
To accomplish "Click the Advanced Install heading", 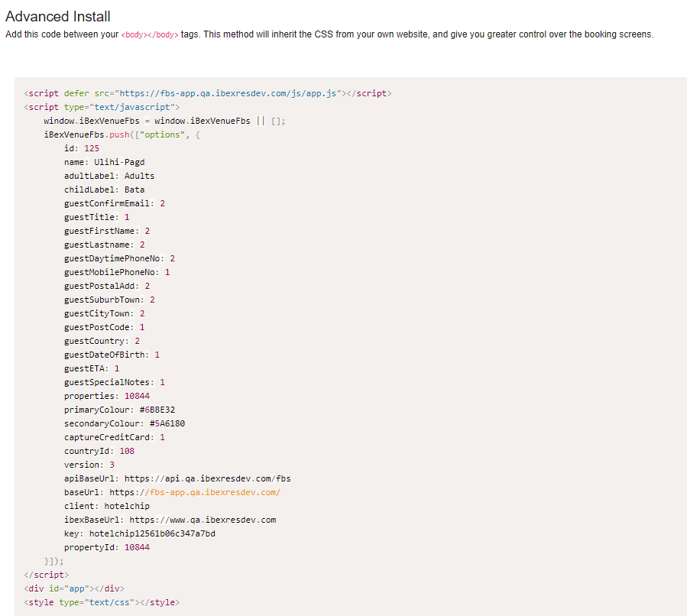I will coord(58,16).
